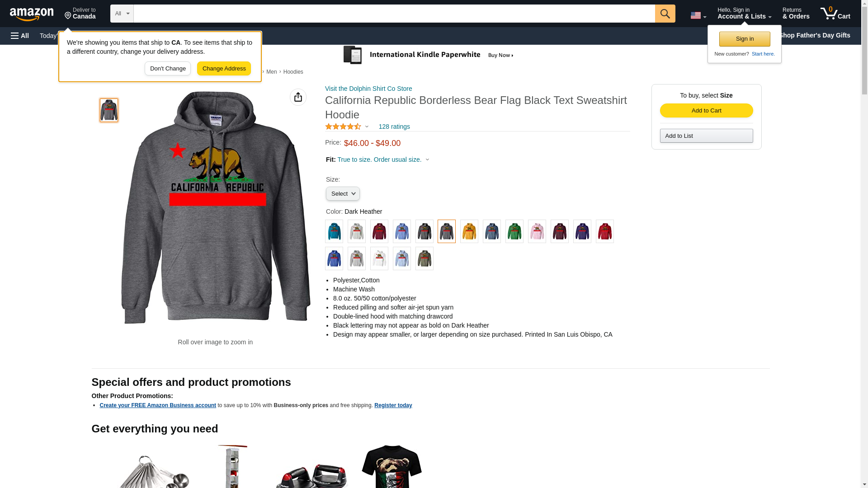The width and height of the screenshot is (868, 488).
Task: Select the gold hoodie color swatch
Action: (x=469, y=231)
